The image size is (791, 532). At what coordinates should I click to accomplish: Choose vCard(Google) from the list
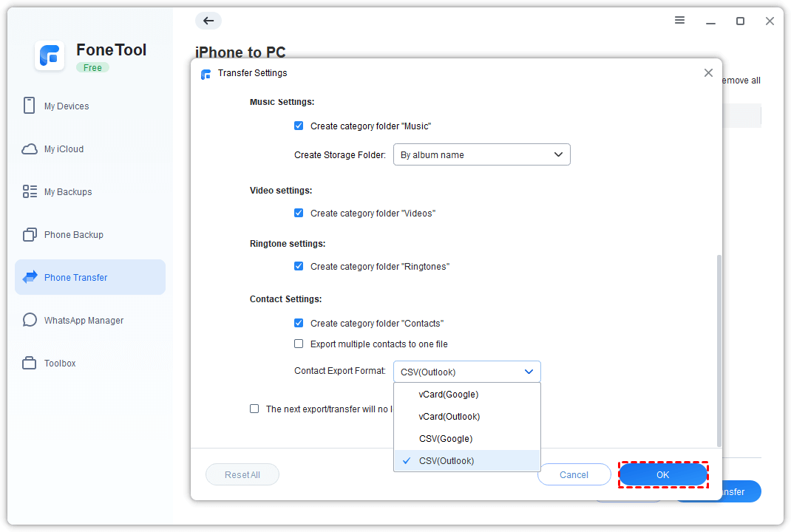pos(448,395)
